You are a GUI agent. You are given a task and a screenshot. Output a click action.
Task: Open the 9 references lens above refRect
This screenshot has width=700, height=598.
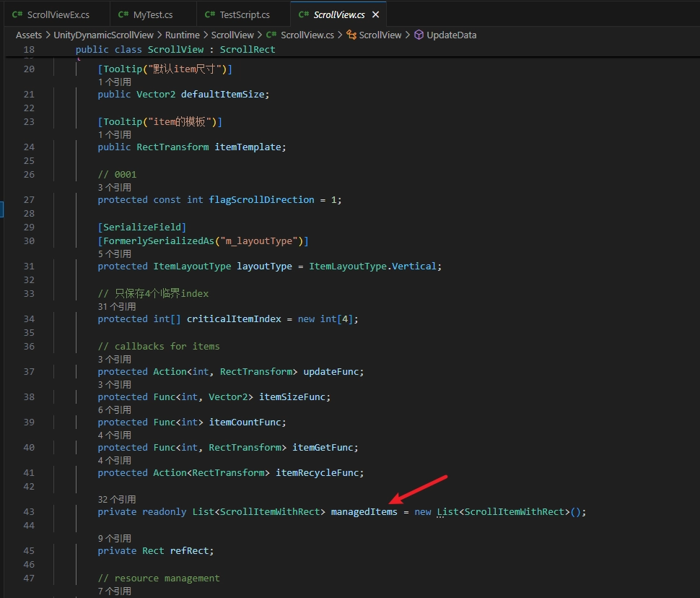115,539
